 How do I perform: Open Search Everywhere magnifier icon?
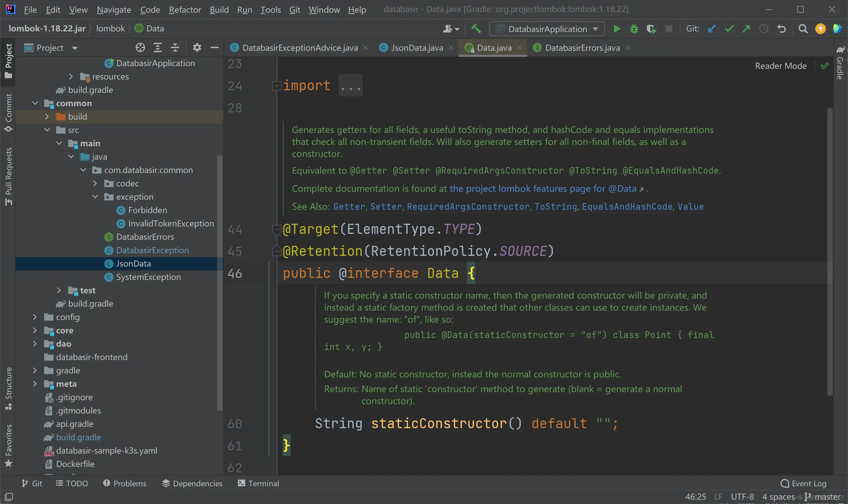point(803,29)
